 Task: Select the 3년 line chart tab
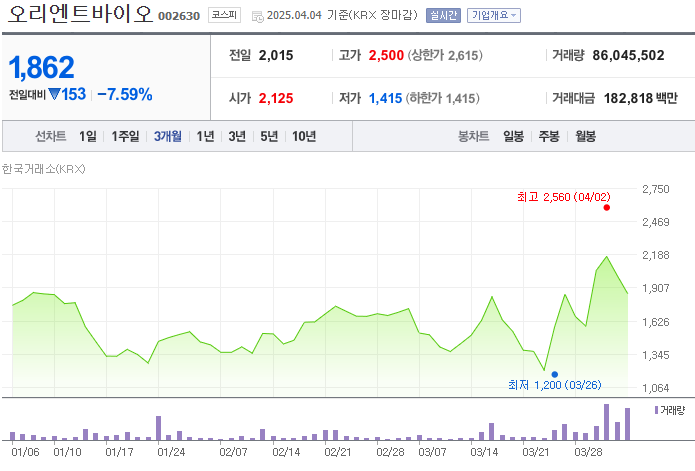237,136
